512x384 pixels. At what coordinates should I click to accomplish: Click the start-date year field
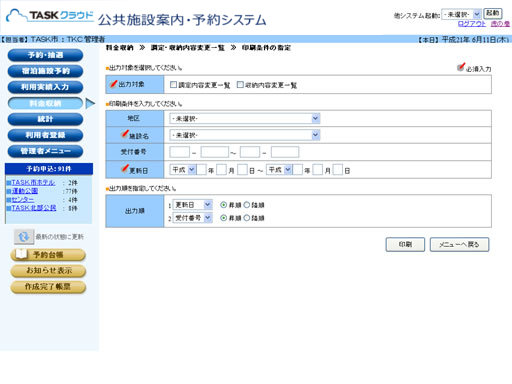[x=202, y=170]
